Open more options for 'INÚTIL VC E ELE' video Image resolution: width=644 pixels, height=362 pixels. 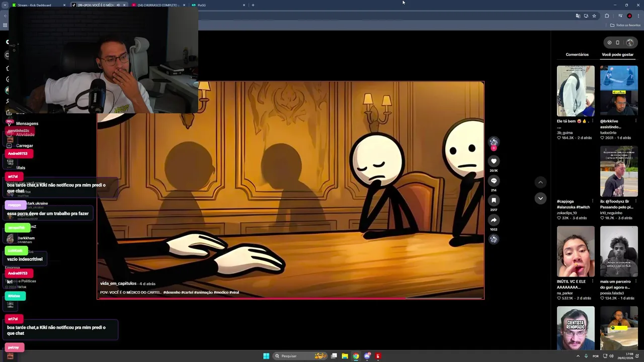(592, 282)
